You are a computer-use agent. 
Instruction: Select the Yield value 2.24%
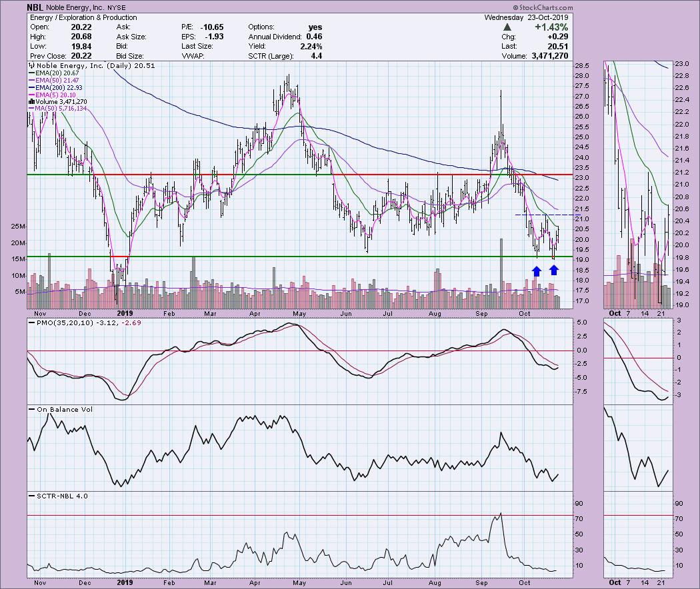[311, 47]
